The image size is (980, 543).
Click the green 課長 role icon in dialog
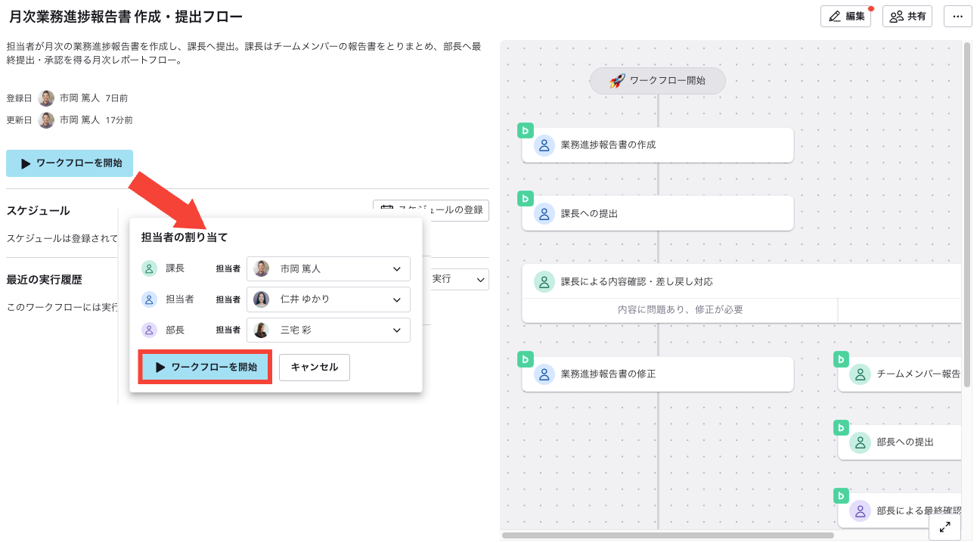pos(150,268)
